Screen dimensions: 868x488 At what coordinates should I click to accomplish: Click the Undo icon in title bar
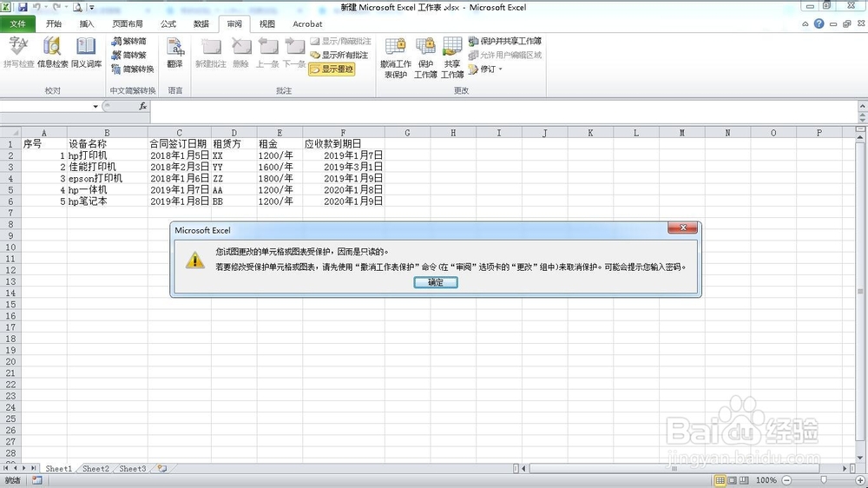click(37, 7)
